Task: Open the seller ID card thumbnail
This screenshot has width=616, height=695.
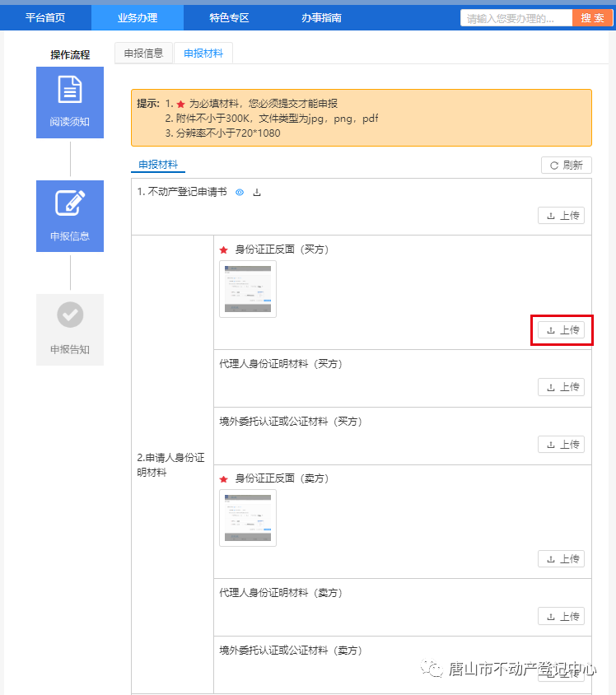Action: tap(248, 518)
